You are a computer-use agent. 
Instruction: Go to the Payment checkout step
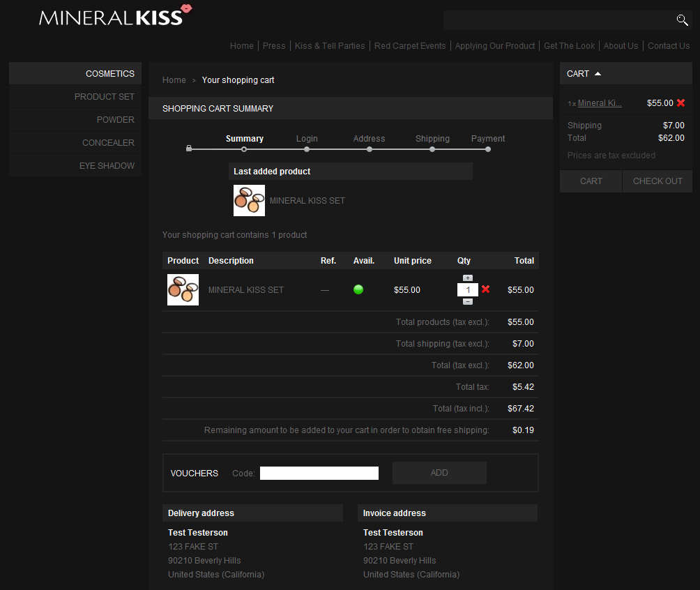[x=488, y=139]
